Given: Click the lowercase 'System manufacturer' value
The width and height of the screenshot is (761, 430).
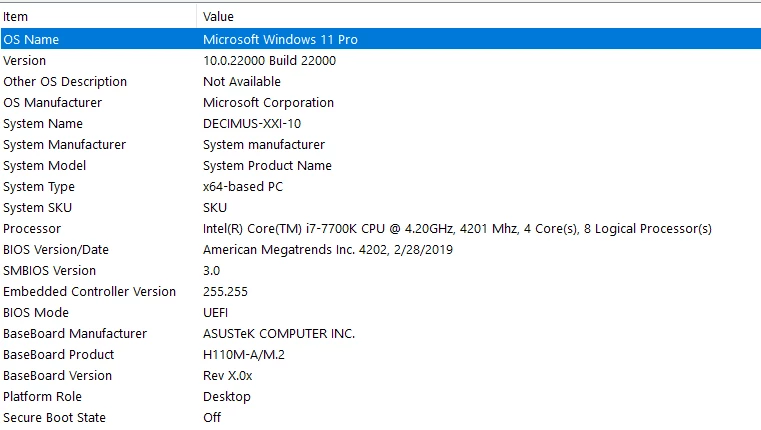Looking at the screenshot, I should (264, 145).
